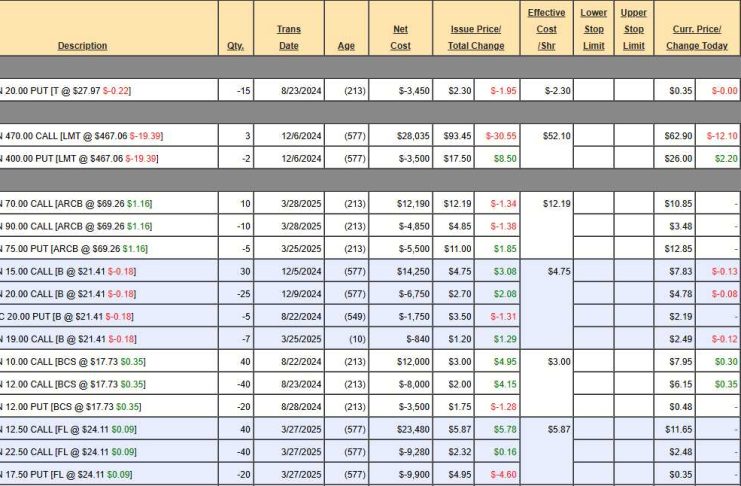Image resolution: width=741 pixels, height=486 pixels.
Task: Click the Qty. column header
Action: click(235, 46)
